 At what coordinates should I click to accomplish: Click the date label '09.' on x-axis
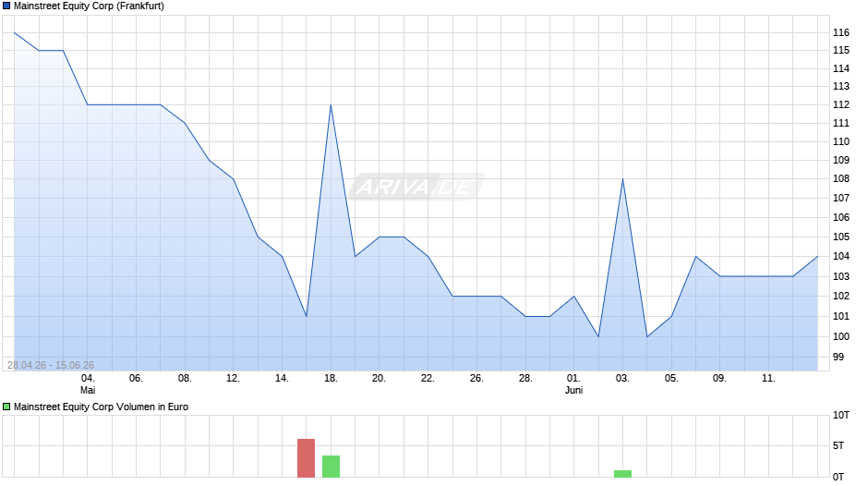[x=719, y=379]
